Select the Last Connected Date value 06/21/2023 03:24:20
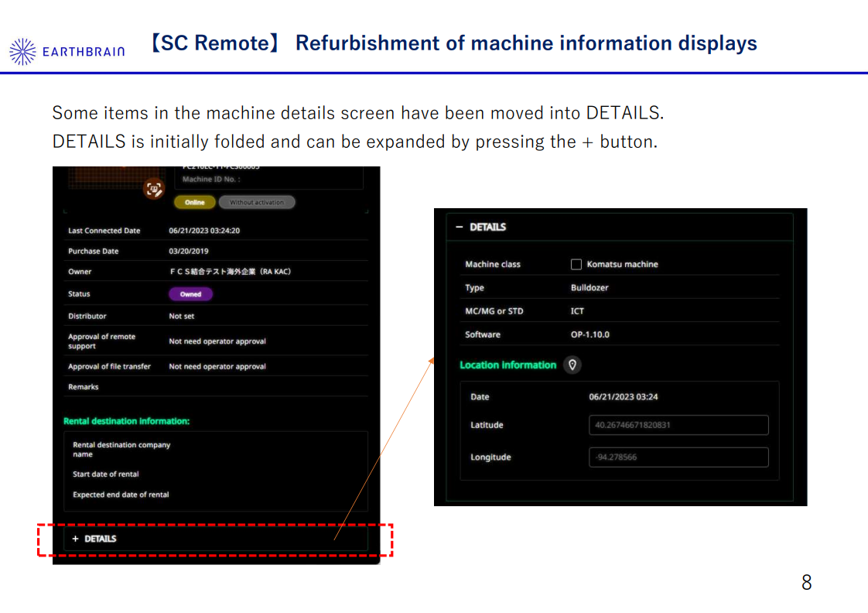The width and height of the screenshot is (868, 613). (204, 231)
